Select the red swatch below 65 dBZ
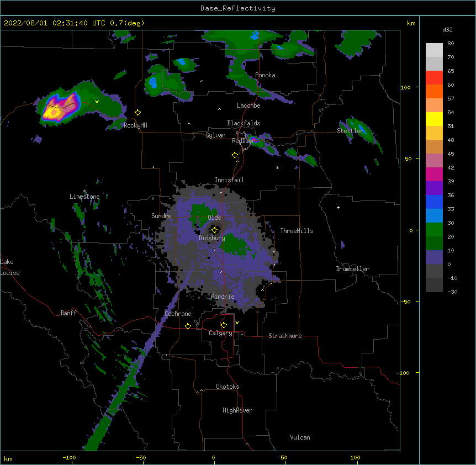 (434, 78)
